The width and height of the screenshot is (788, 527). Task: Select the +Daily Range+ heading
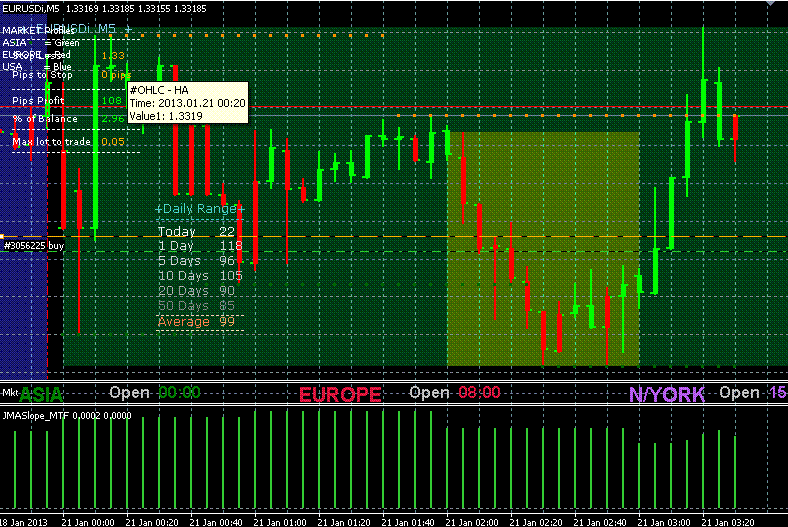click(x=200, y=208)
